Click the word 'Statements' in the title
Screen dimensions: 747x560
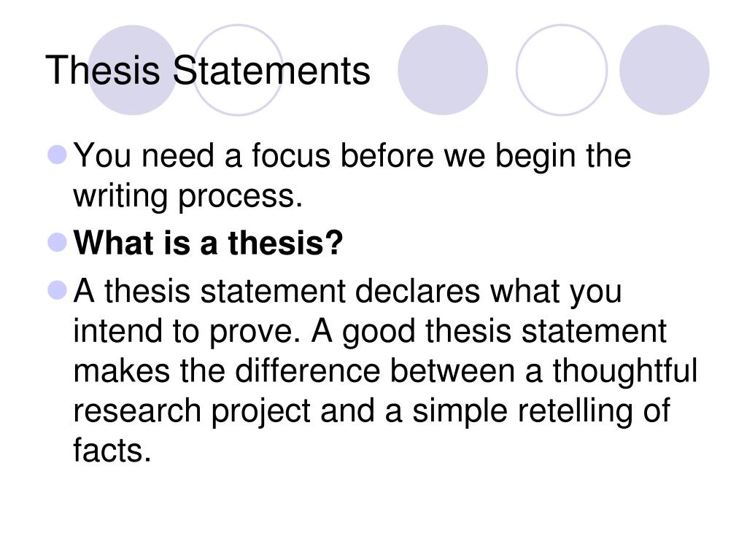[x=271, y=71]
